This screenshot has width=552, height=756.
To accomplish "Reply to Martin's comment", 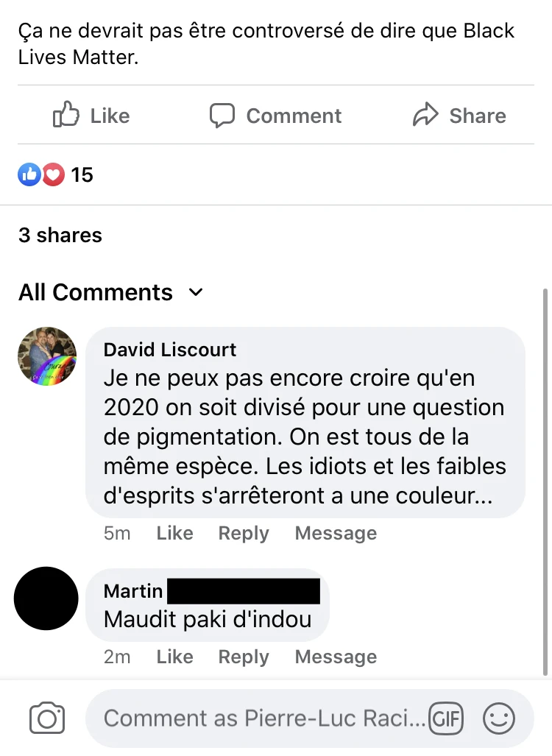I will pyautogui.click(x=244, y=657).
